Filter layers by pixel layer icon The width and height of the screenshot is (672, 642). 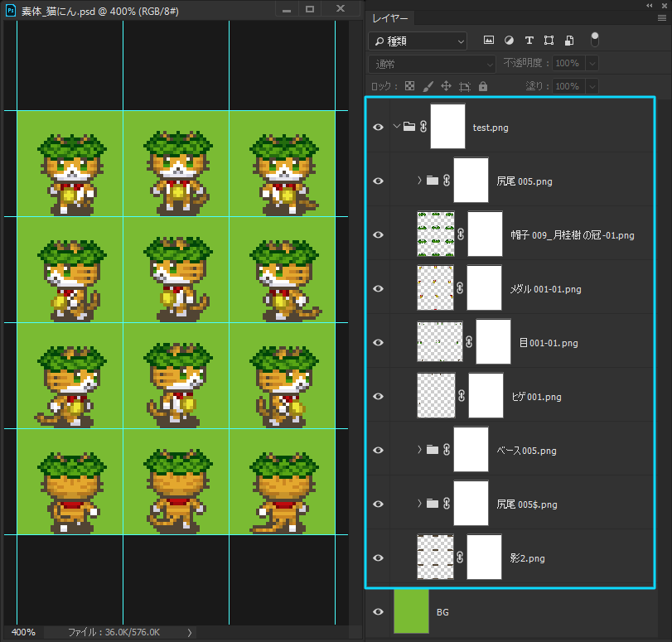(x=489, y=40)
